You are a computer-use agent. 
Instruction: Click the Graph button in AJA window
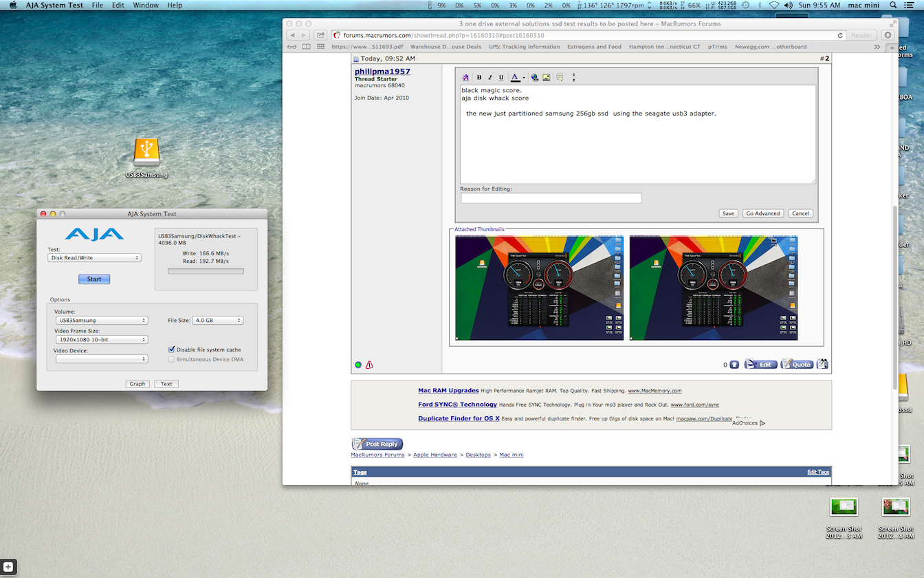137,384
